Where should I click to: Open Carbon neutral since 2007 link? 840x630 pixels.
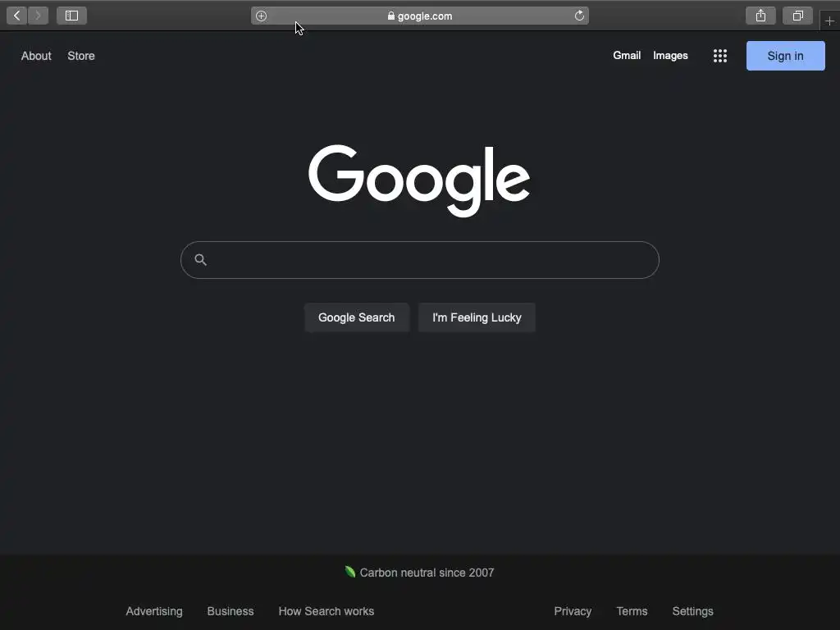pyautogui.click(x=427, y=573)
